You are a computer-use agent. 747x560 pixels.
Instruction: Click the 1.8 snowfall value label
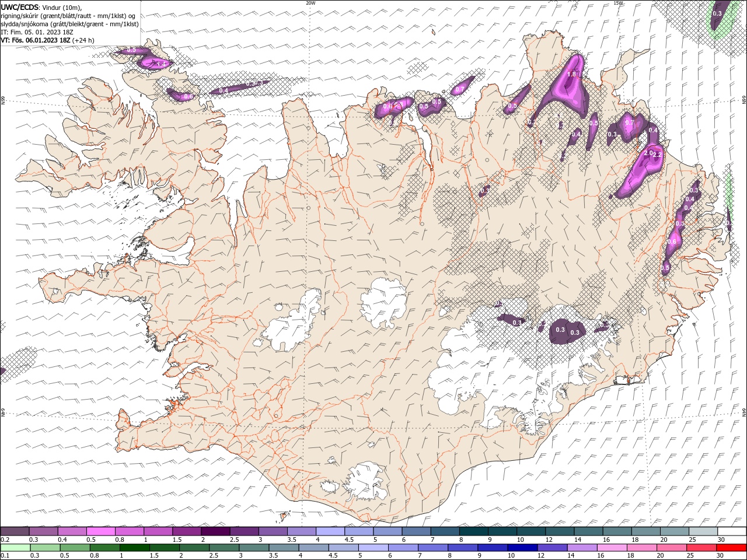click(x=571, y=75)
